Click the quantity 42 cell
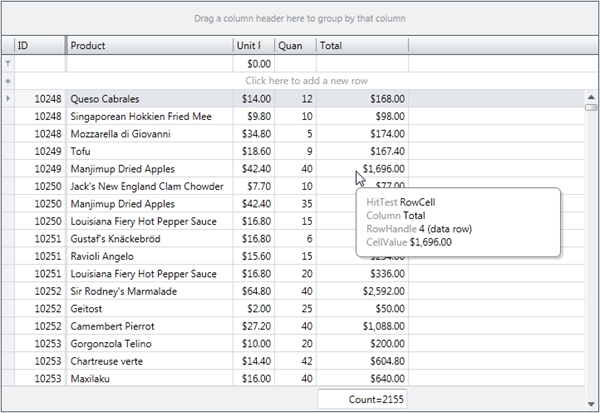This screenshot has width=600, height=413. click(295, 361)
